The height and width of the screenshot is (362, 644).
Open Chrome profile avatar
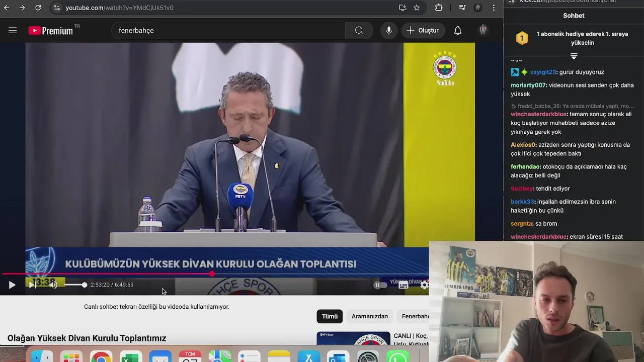(x=478, y=8)
